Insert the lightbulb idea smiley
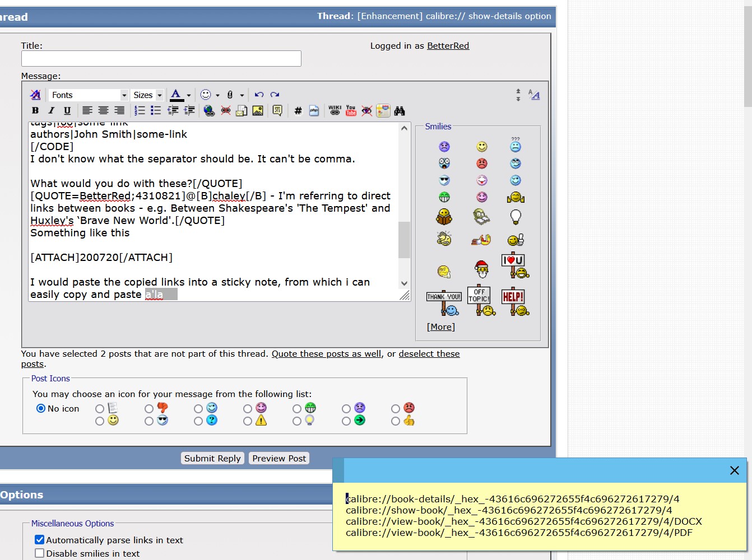 click(516, 217)
